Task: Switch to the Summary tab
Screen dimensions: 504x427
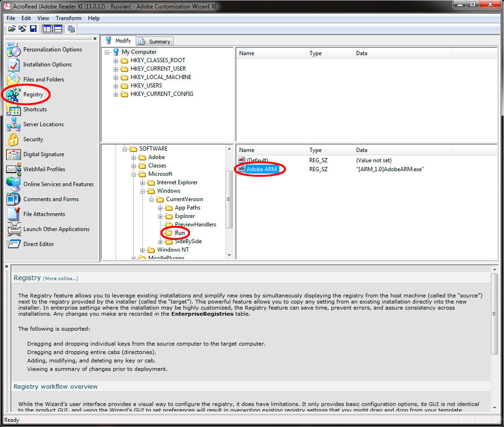Action: click(155, 42)
